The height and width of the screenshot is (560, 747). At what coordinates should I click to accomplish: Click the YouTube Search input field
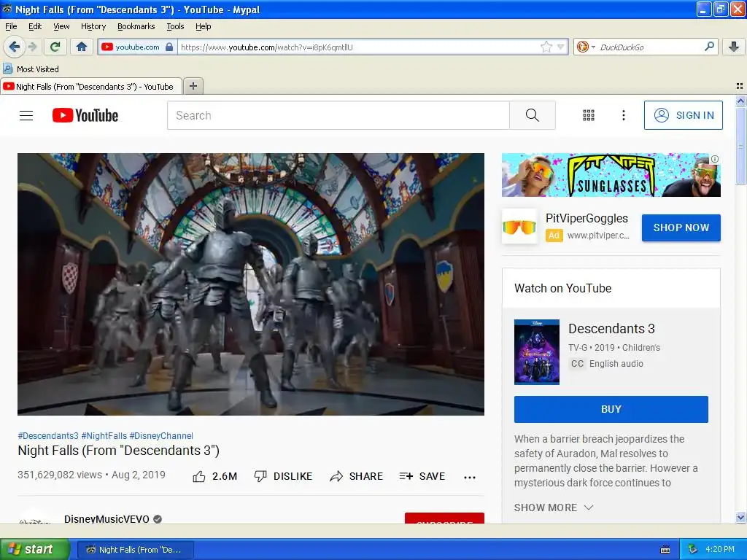pyautogui.click(x=338, y=115)
